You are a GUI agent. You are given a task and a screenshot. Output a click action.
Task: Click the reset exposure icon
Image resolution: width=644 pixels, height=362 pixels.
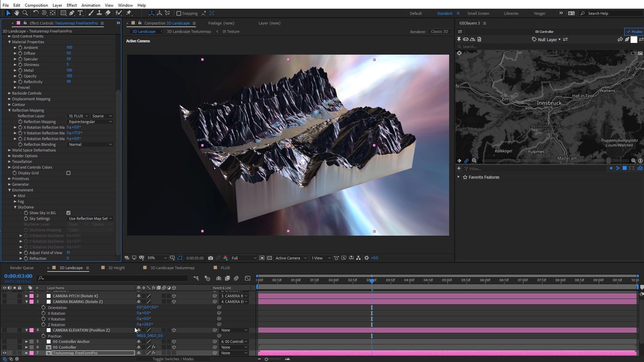pos(367,258)
